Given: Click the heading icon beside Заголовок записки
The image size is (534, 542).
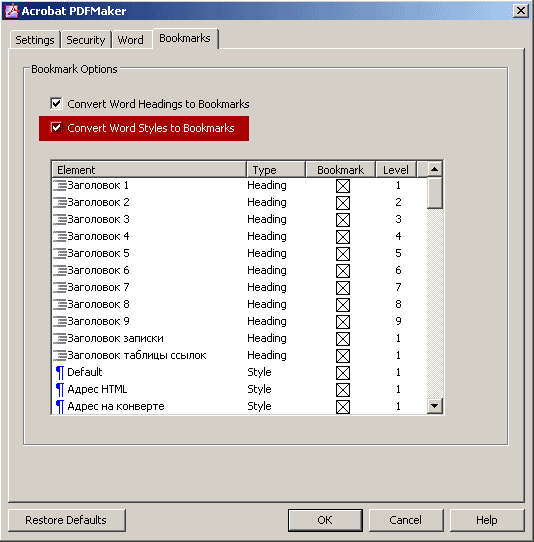Looking at the screenshot, I should click(x=60, y=338).
